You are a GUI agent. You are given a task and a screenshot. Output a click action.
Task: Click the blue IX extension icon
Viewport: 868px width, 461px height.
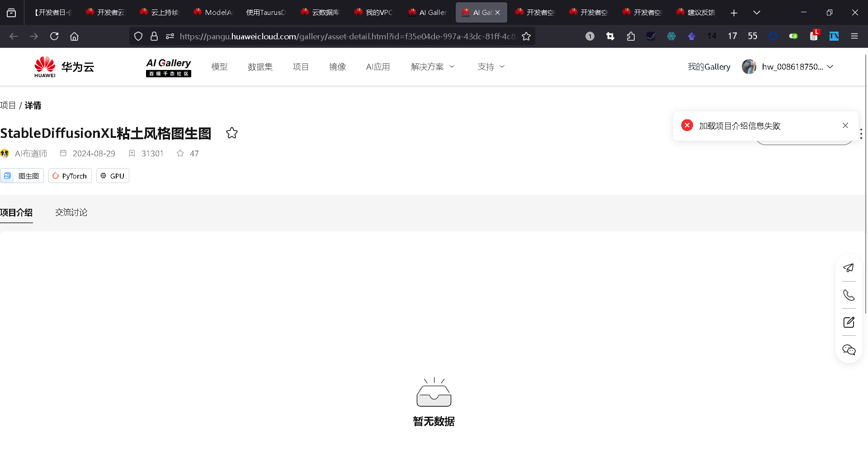tap(834, 36)
